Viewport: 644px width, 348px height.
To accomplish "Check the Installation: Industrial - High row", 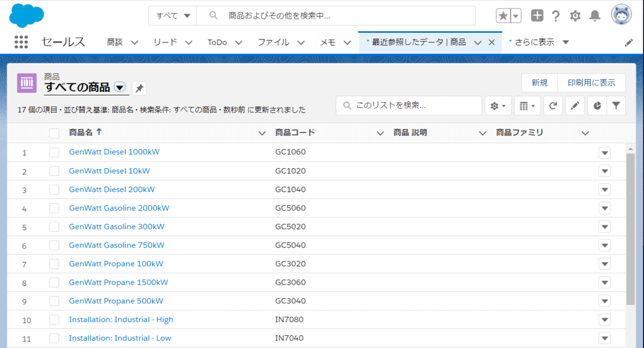I will point(54,320).
